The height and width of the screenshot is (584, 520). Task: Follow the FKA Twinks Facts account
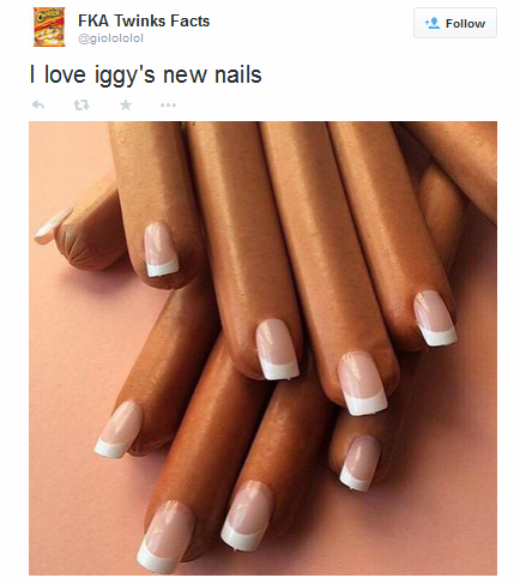455,23
